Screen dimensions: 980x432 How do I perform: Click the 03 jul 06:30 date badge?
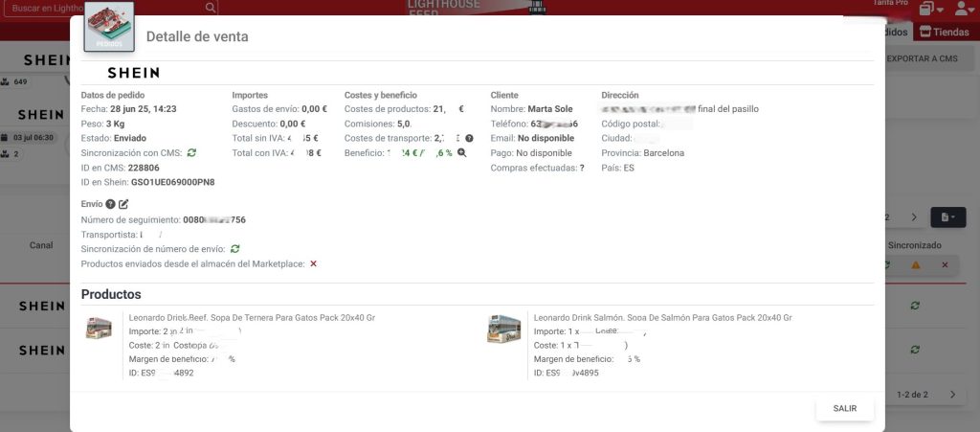[29, 138]
